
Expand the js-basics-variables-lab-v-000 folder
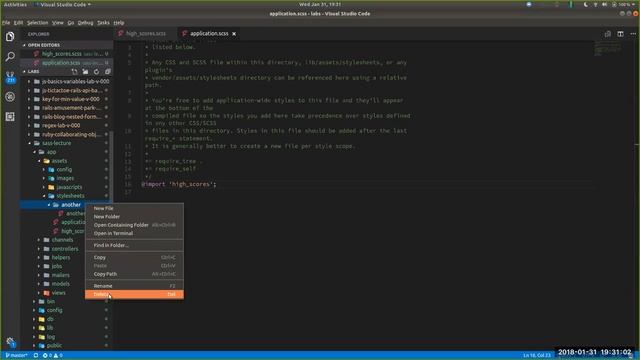67,81
